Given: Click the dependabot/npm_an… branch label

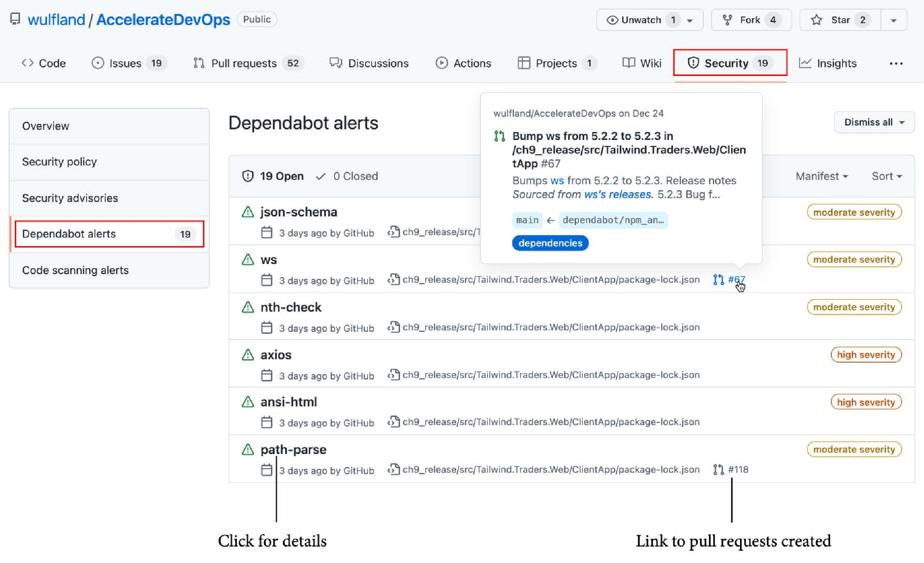Looking at the screenshot, I should 613,220.
